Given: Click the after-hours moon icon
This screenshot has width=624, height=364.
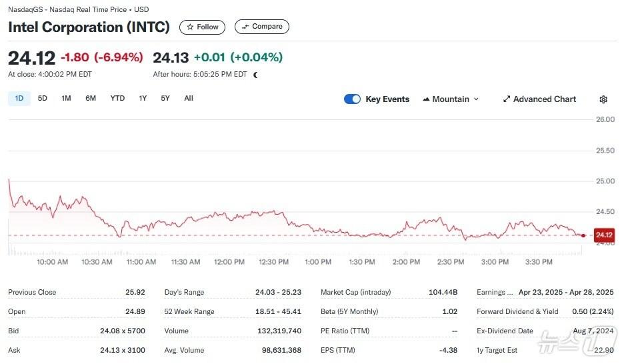Looking at the screenshot, I should point(255,75).
